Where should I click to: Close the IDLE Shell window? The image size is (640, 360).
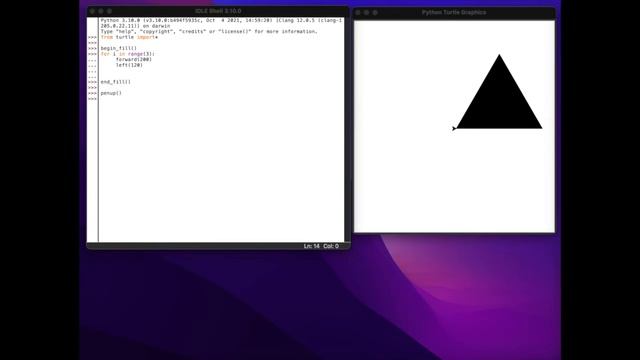[92, 11]
